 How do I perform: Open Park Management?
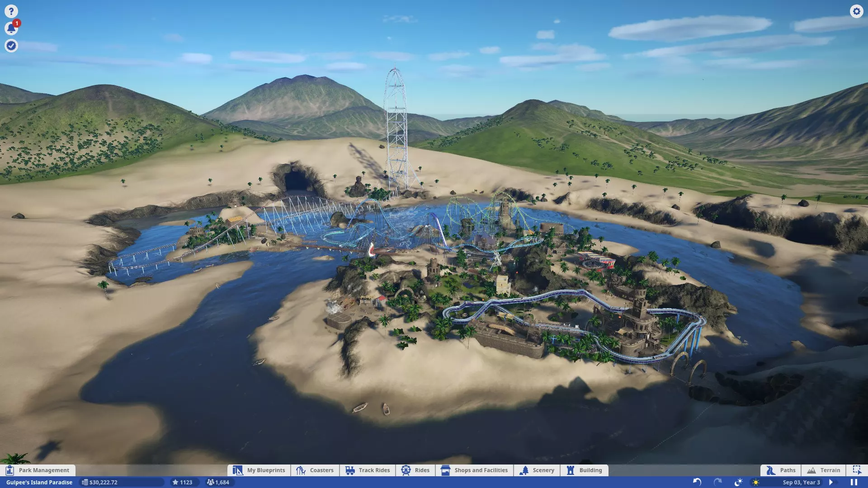coord(38,470)
